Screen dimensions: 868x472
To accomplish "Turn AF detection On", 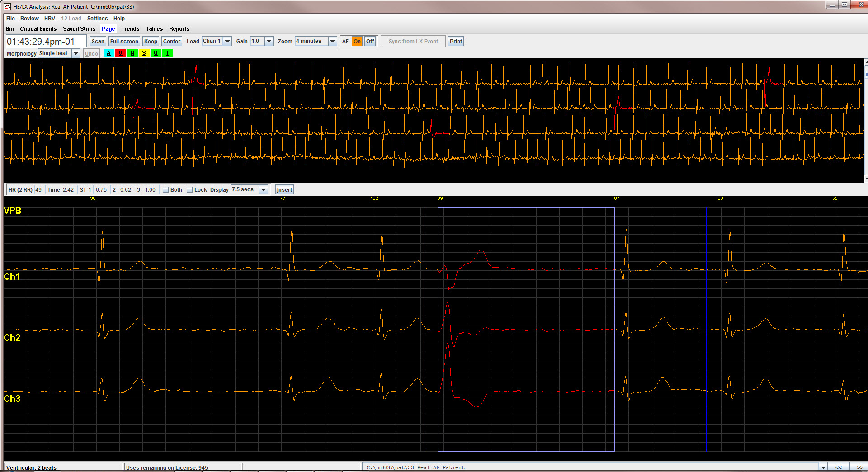I will tap(357, 41).
